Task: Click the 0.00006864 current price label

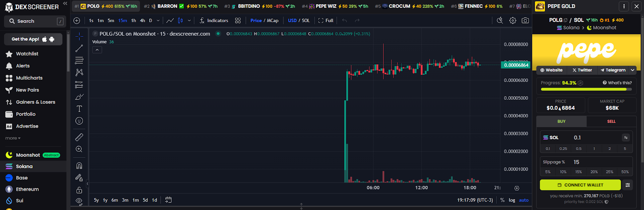Action: [516, 65]
